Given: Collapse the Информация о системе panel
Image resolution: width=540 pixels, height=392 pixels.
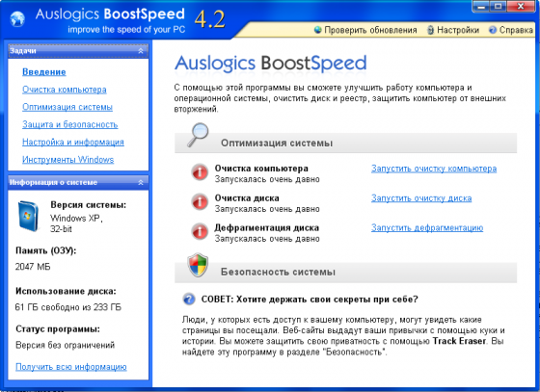Looking at the screenshot, I should (141, 183).
